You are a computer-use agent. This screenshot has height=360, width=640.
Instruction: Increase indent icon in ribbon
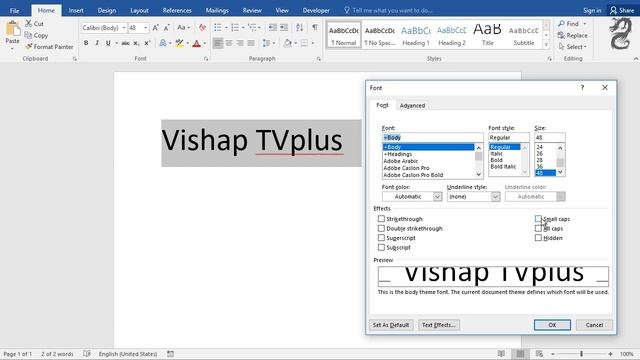point(284,28)
